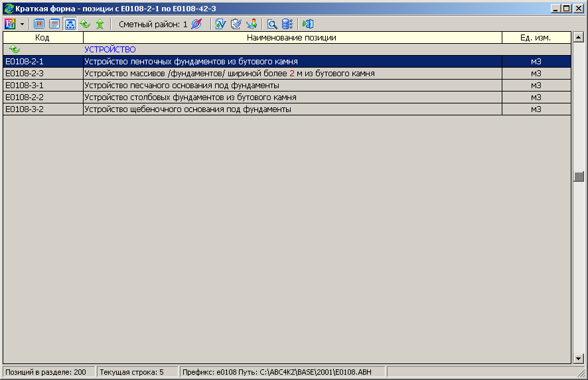This screenshot has height=380, width=588.
Task: Click the Код column header
Action: pyautogui.click(x=42, y=38)
